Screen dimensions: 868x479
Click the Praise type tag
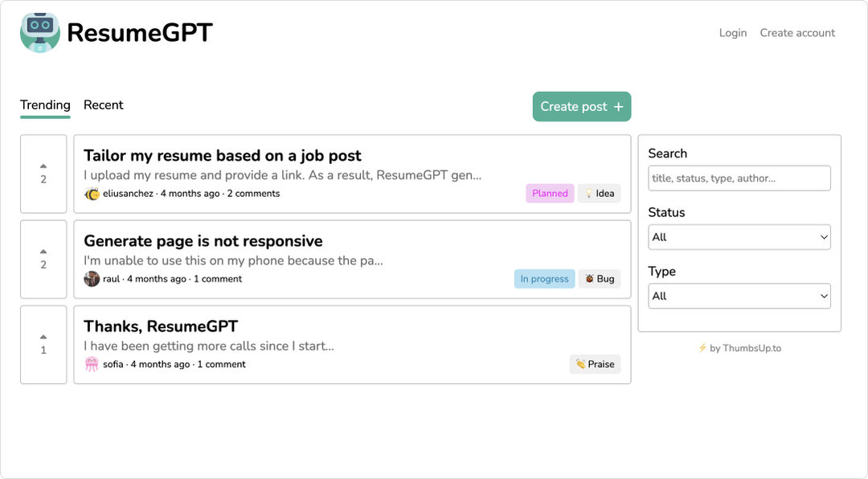coord(595,364)
